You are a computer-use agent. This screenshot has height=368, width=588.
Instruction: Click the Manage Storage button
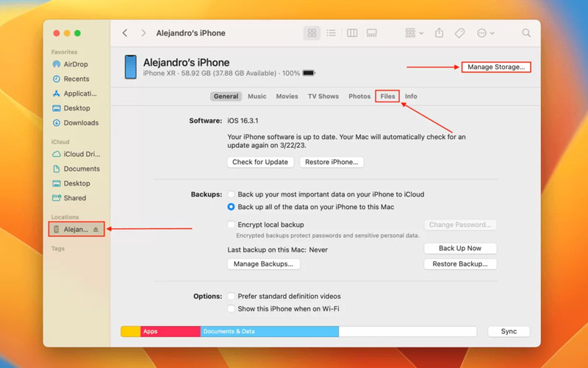point(496,67)
